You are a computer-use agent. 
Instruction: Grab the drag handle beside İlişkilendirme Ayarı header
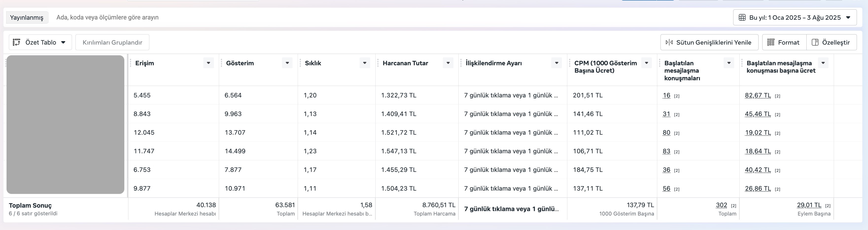pos(461,63)
